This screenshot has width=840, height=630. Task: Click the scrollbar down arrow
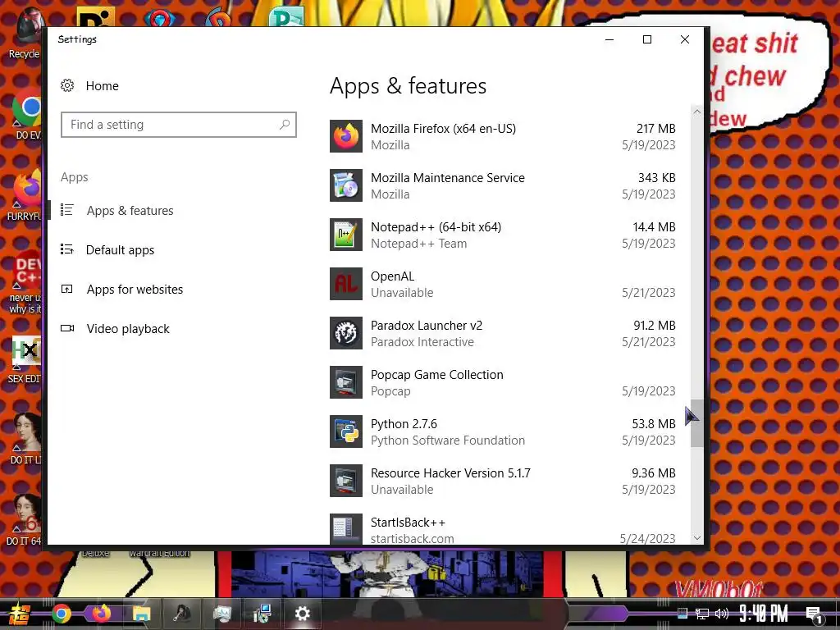point(696,538)
